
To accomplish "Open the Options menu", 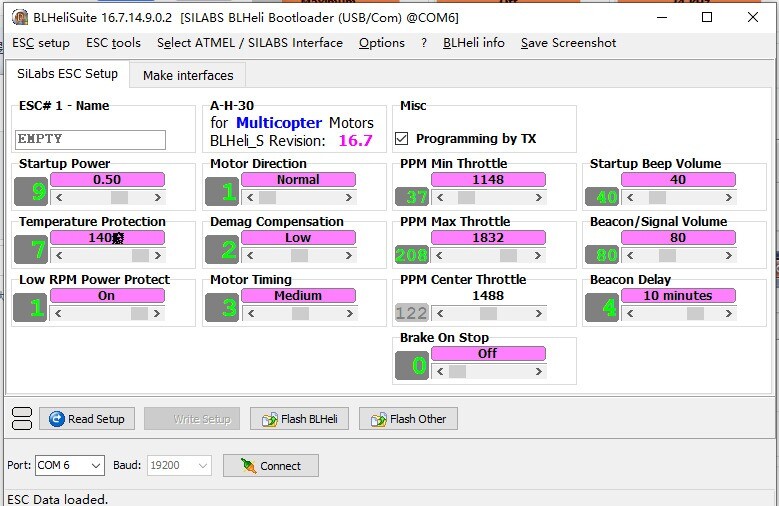I will pyautogui.click(x=382, y=43).
